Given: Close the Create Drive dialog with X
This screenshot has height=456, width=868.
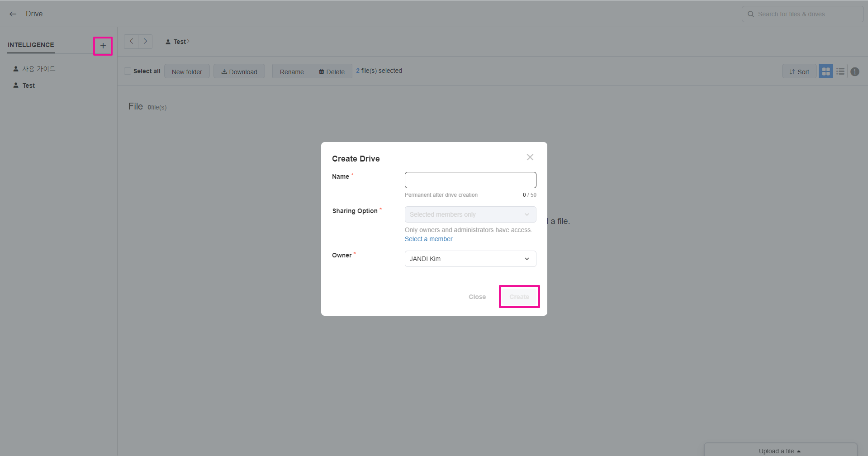Looking at the screenshot, I should tap(530, 157).
